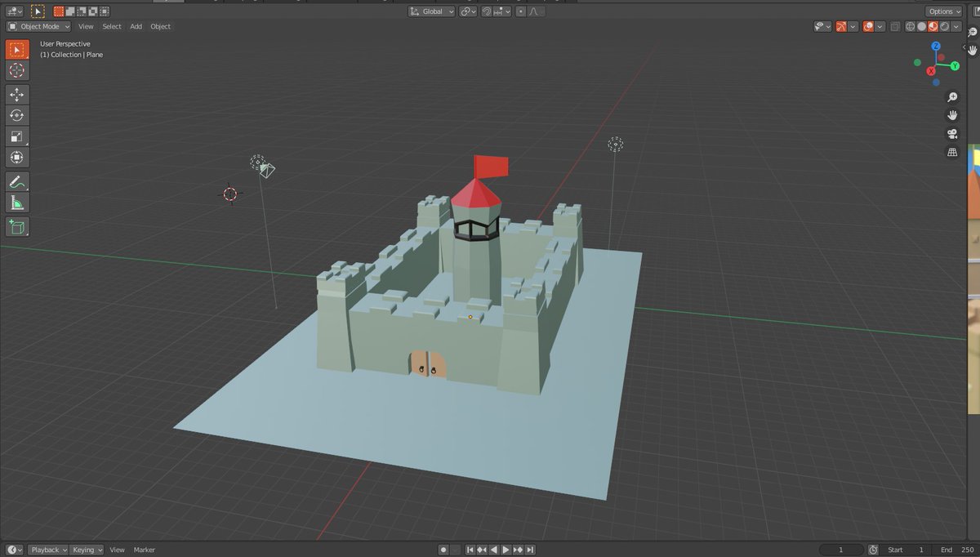980x557 pixels.
Task: Select the Move tool
Action: click(16, 95)
